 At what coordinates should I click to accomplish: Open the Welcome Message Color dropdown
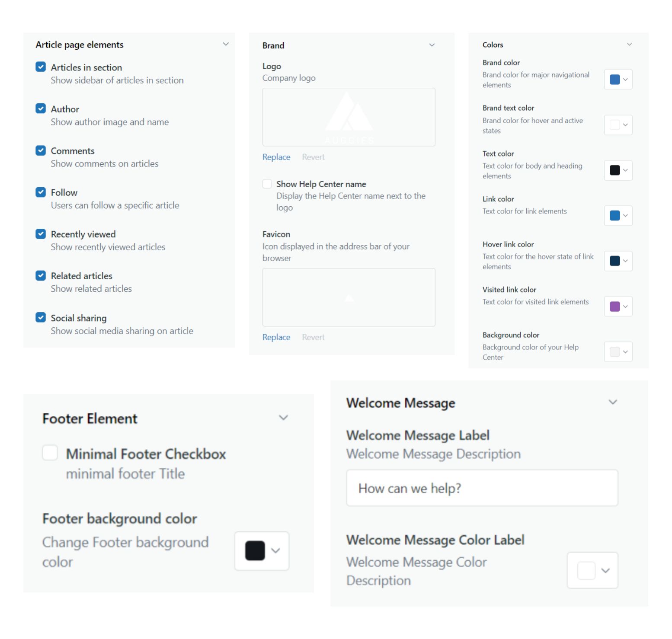pyautogui.click(x=592, y=571)
